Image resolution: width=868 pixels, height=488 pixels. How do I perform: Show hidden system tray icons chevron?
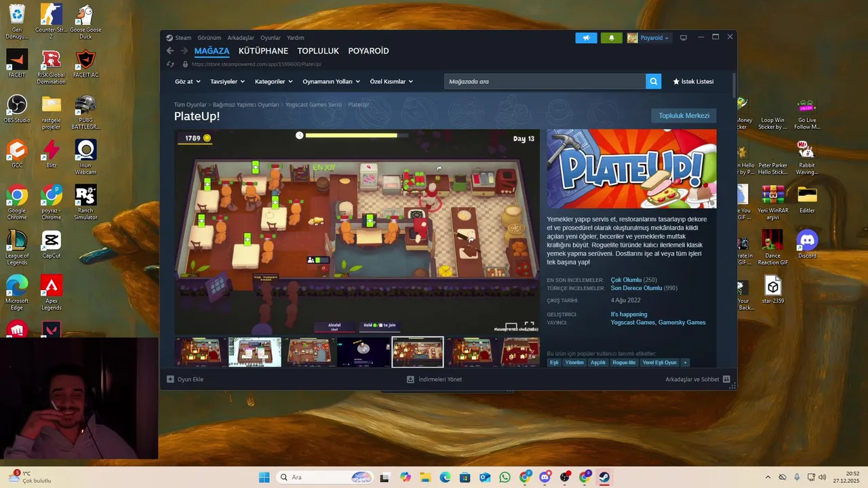(768, 477)
